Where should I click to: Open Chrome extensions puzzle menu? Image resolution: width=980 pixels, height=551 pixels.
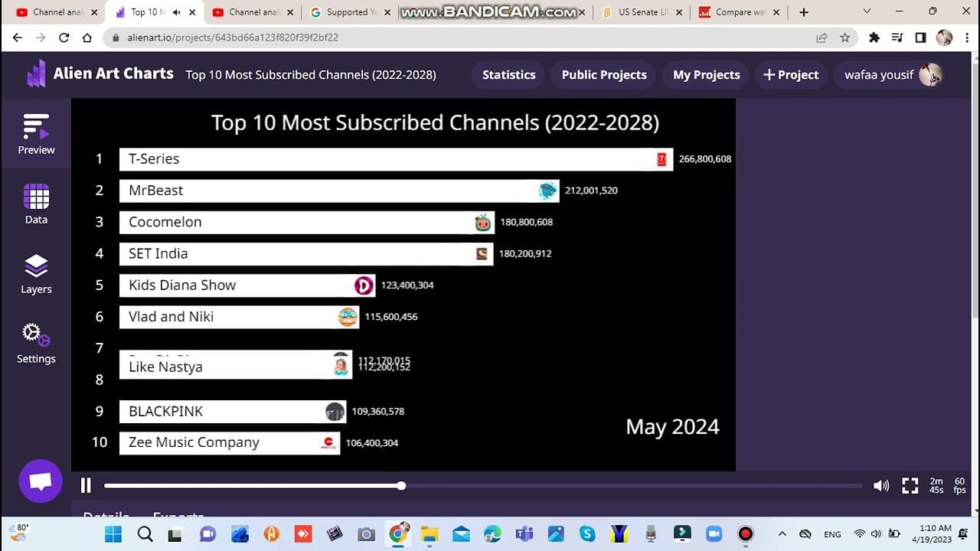click(x=874, y=37)
